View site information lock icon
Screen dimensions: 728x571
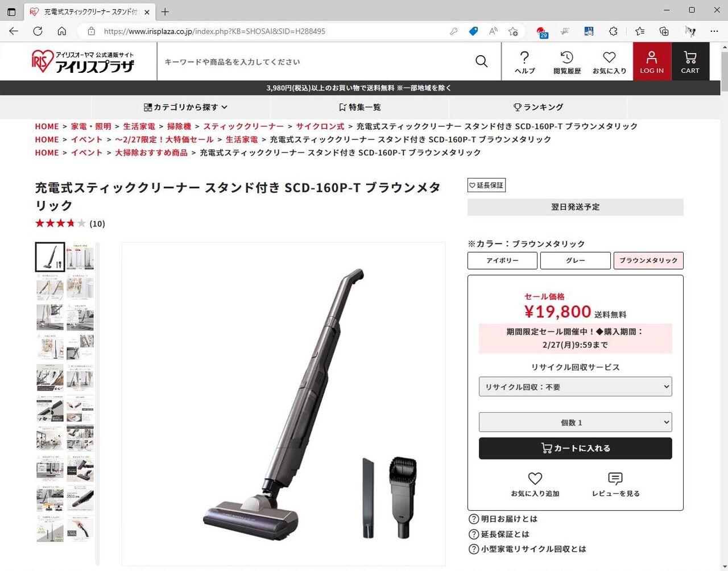(91, 31)
